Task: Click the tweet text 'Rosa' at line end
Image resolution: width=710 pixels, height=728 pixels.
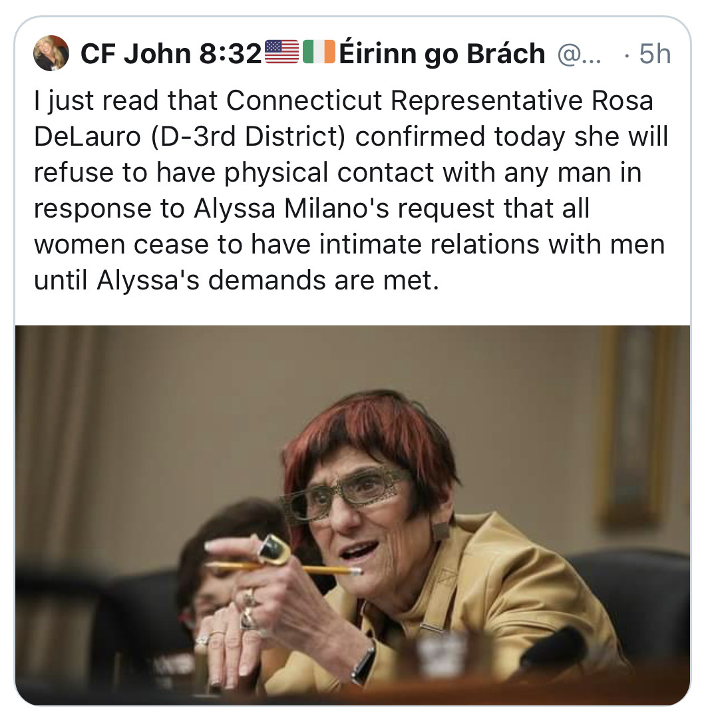Action: click(622, 100)
